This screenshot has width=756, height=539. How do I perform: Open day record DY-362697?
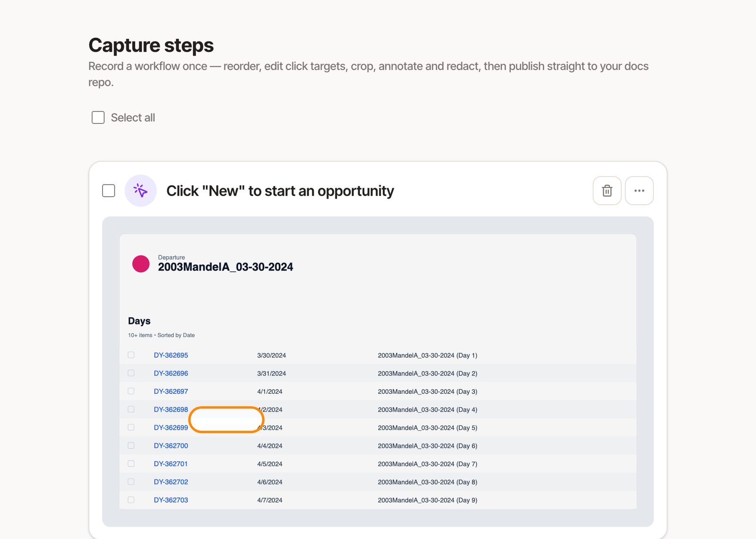[171, 391]
